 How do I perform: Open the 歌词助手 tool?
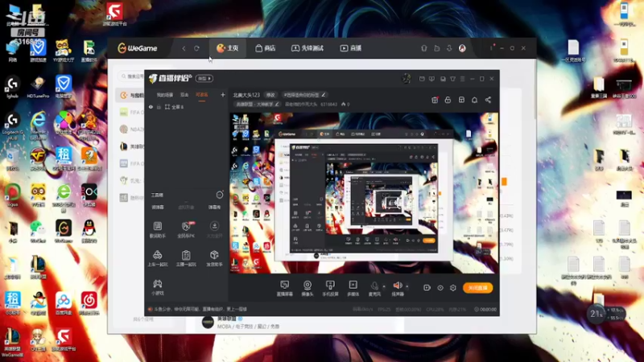coord(157,230)
